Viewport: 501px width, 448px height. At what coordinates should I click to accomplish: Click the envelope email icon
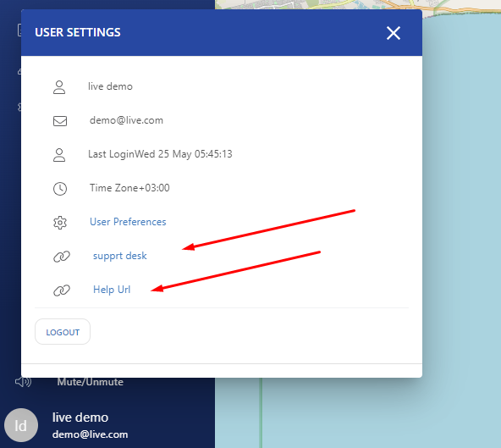coord(60,121)
